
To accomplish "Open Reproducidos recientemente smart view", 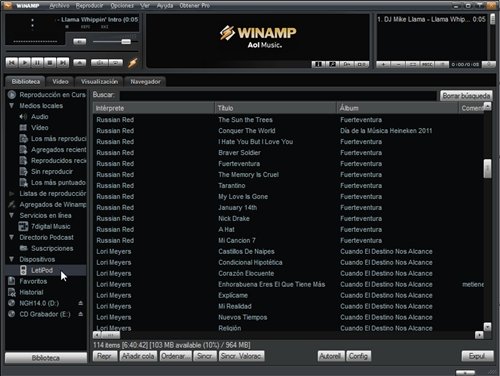I will pos(52,161).
